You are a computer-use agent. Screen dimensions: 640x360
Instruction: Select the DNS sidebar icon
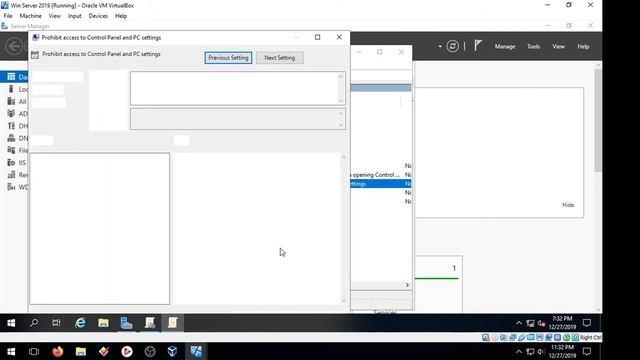11,138
